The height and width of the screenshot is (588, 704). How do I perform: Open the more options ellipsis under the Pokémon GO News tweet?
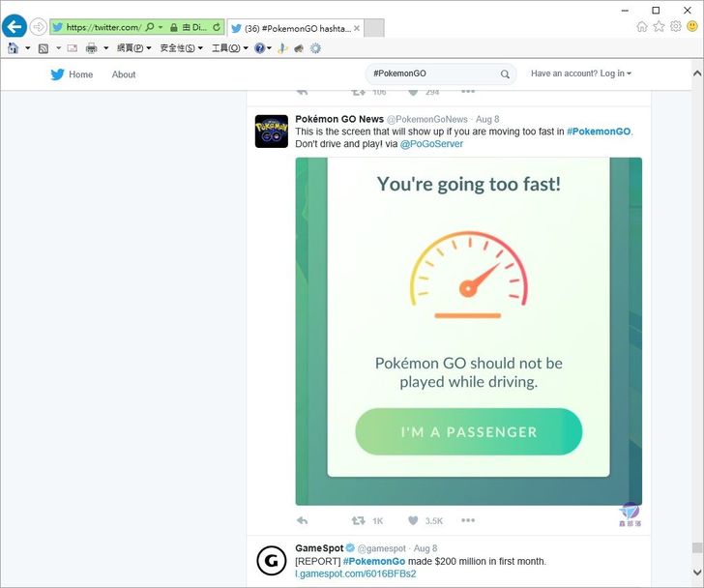[x=468, y=520]
